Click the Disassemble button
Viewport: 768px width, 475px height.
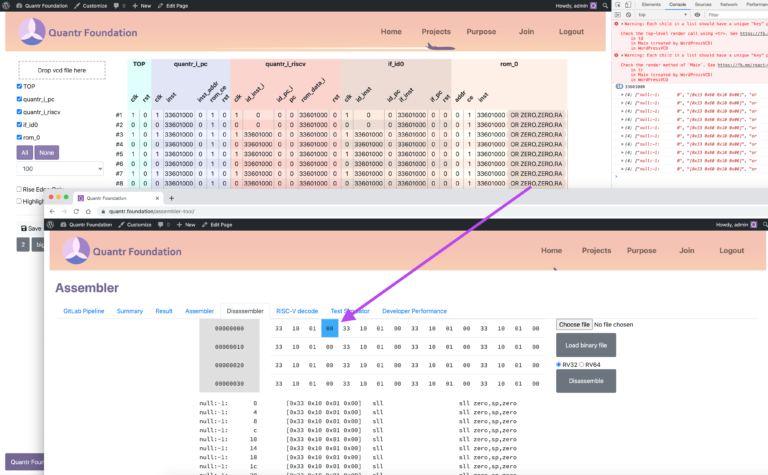point(586,381)
